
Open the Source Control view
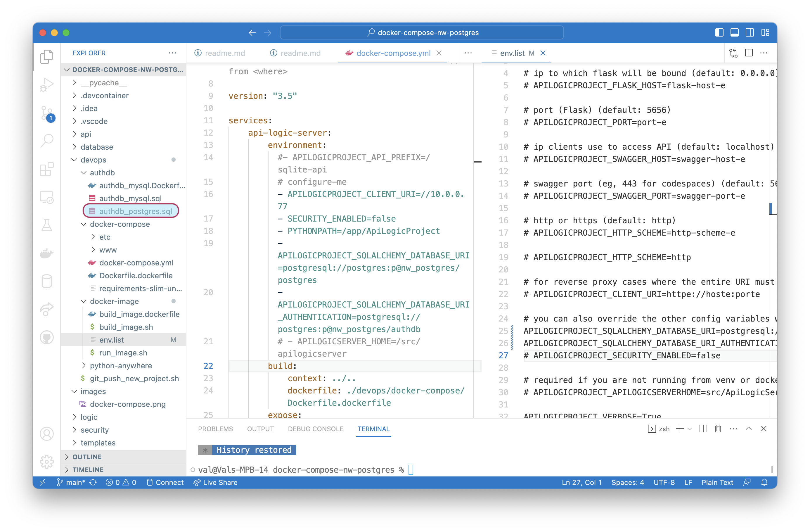click(47, 113)
